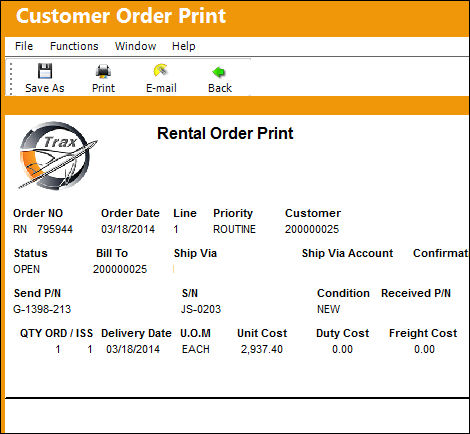Click the Customer Order Print title
The height and width of the screenshot is (434, 470).
(121, 16)
